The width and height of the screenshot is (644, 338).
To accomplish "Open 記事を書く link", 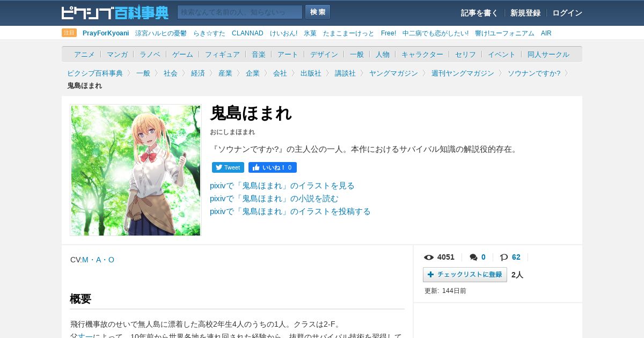I will click(x=479, y=13).
